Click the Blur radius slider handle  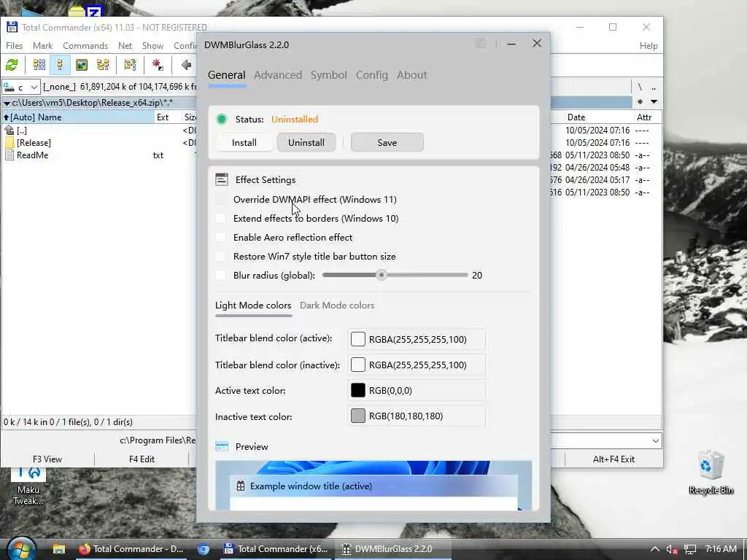click(x=381, y=275)
